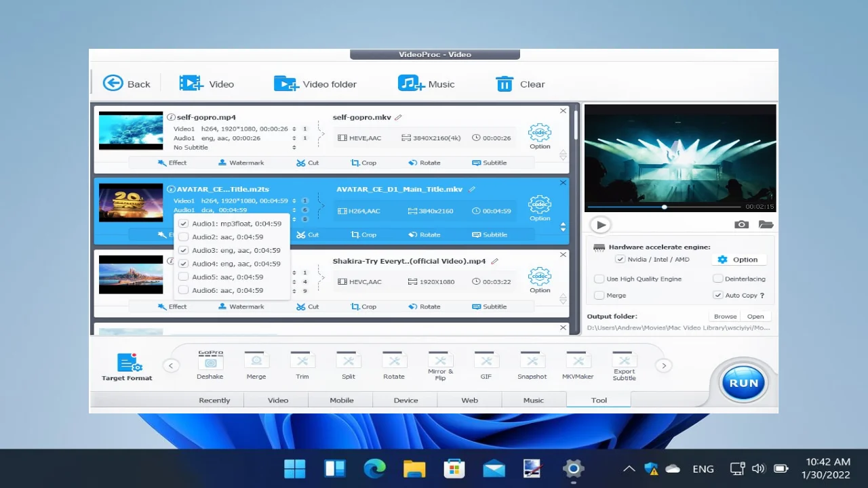Switch to the Video format tab
This screenshot has height=488, width=868.
pyautogui.click(x=278, y=401)
